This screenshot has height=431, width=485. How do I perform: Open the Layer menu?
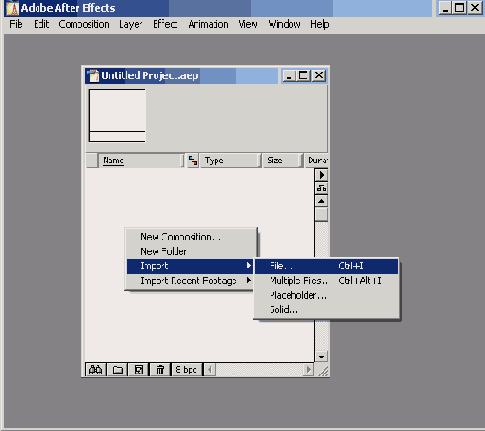(x=131, y=24)
